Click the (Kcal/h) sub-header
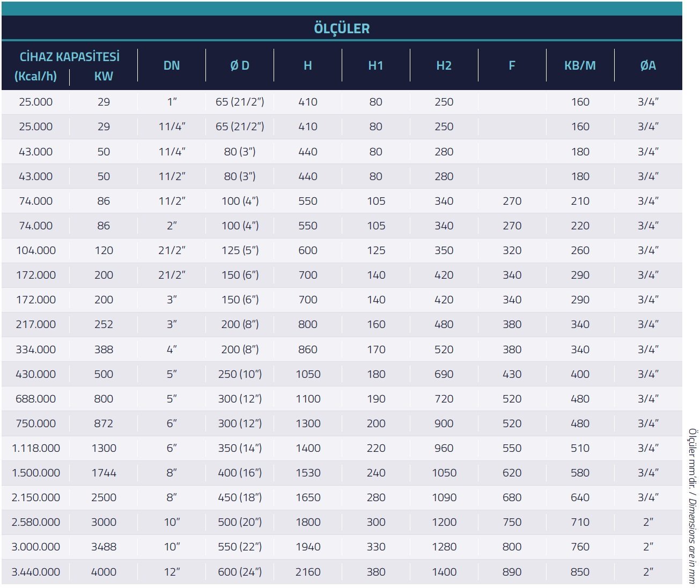This screenshot has height=588, width=700. click(x=35, y=76)
